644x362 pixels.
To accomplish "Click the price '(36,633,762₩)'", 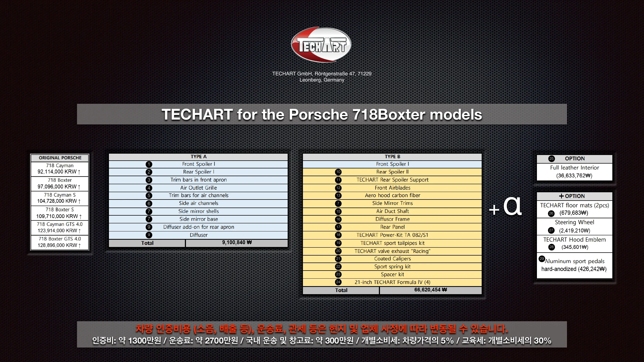I will pos(574,176).
